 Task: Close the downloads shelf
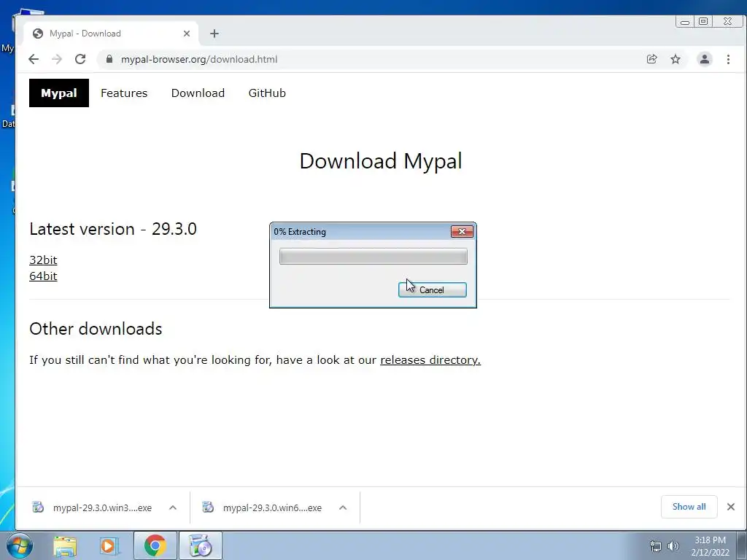[731, 507]
